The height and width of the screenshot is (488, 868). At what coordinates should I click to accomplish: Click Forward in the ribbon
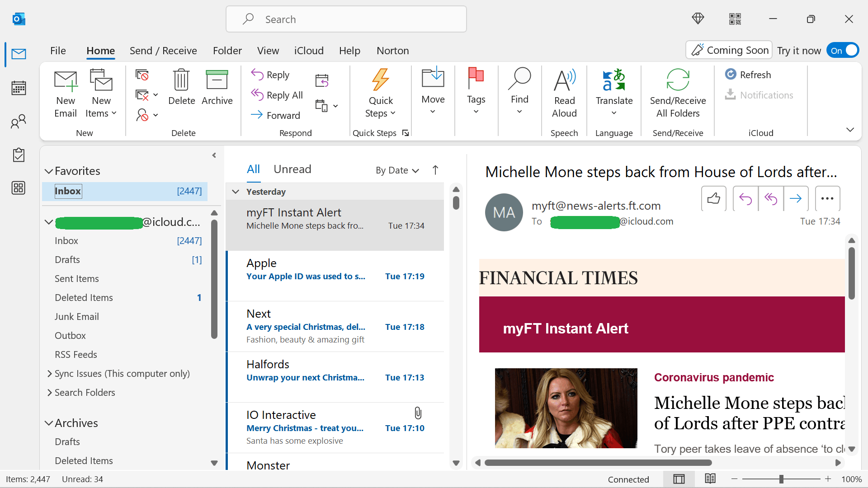tap(275, 115)
